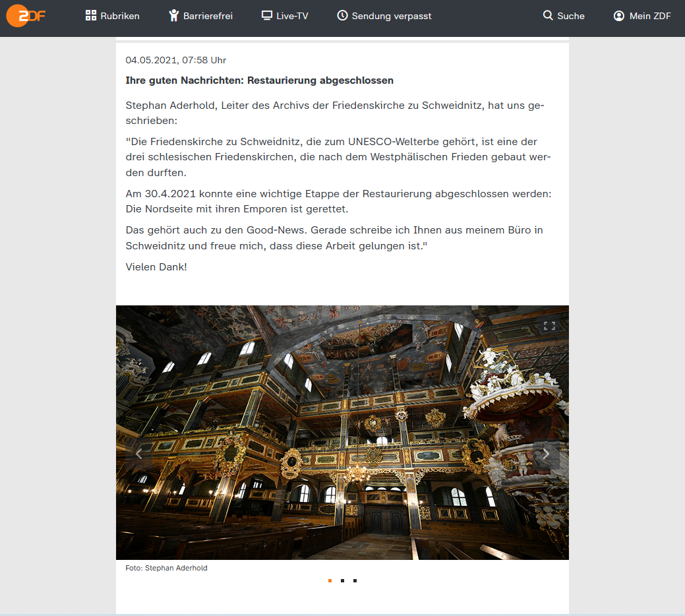Open the Mein ZDF account label
Image resolution: width=685 pixels, height=616 pixels.
(x=650, y=16)
